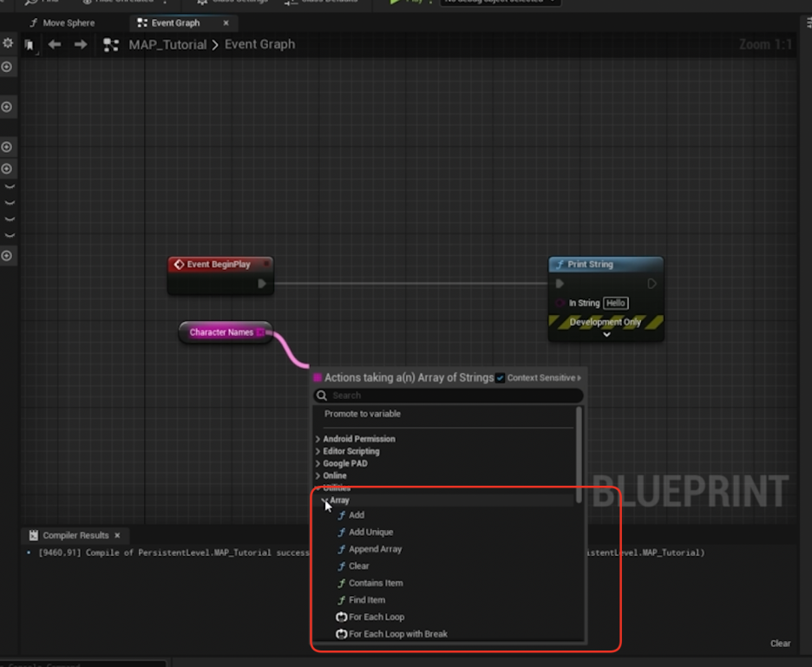Select the Compiler Results tab
Viewport: 812px width, 667px height.
coord(75,535)
